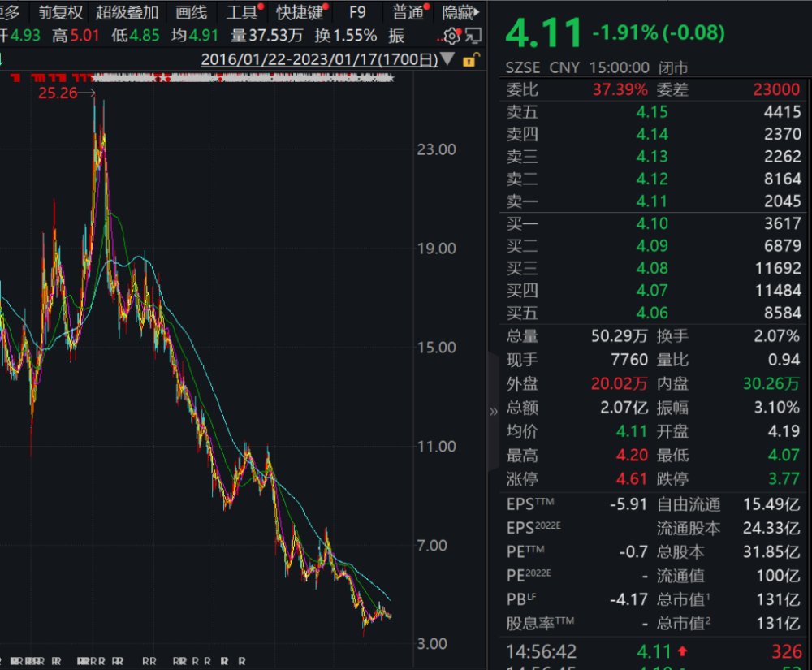The height and width of the screenshot is (670, 812).
Task: Click the pop-out window icon beside gear
Action: pos(473,36)
